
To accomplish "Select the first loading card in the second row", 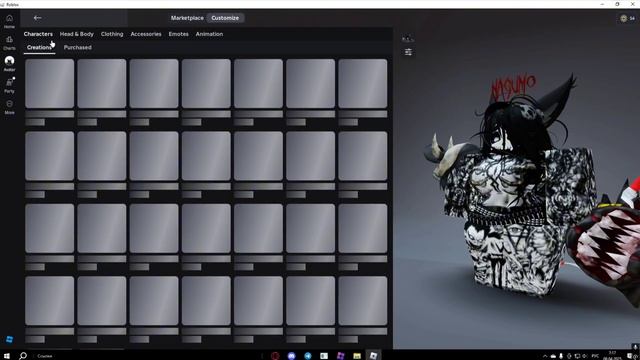I will point(49,156).
